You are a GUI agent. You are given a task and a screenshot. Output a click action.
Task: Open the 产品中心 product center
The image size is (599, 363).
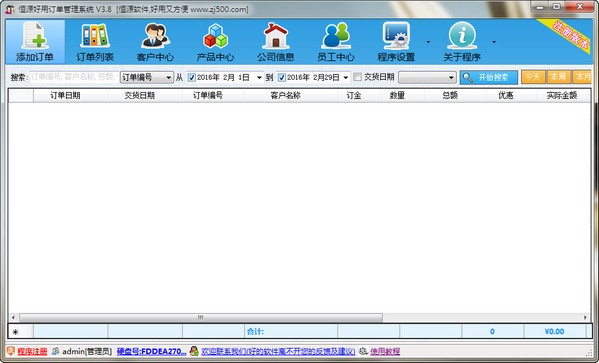click(x=215, y=42)
